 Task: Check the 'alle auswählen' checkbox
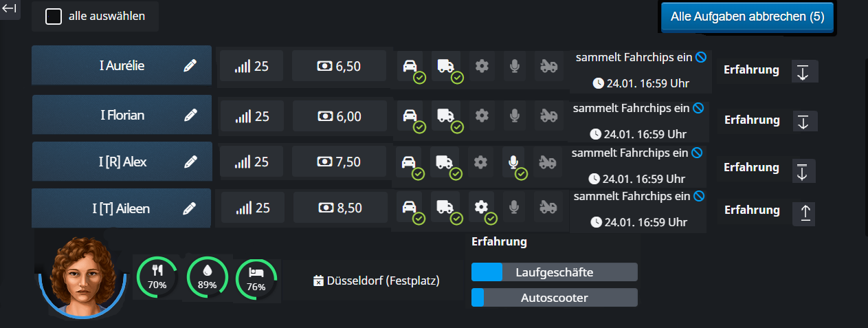point(54,16)
